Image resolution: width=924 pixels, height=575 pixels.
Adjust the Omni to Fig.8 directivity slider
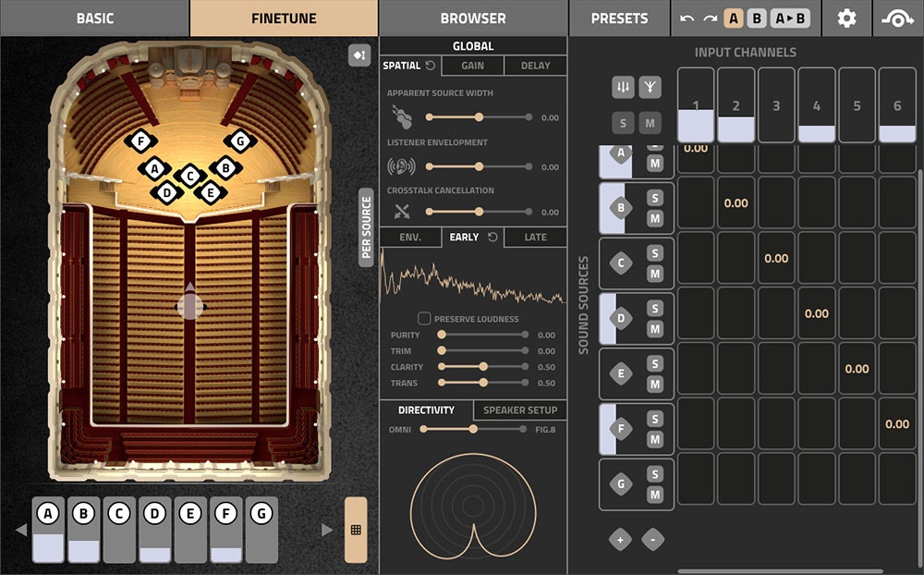(472, 429)
